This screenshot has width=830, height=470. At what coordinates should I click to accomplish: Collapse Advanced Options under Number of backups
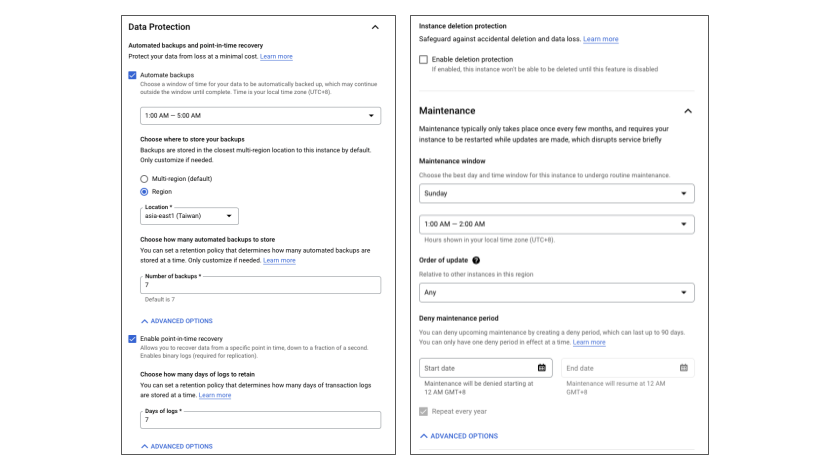(x=177, y=321)
